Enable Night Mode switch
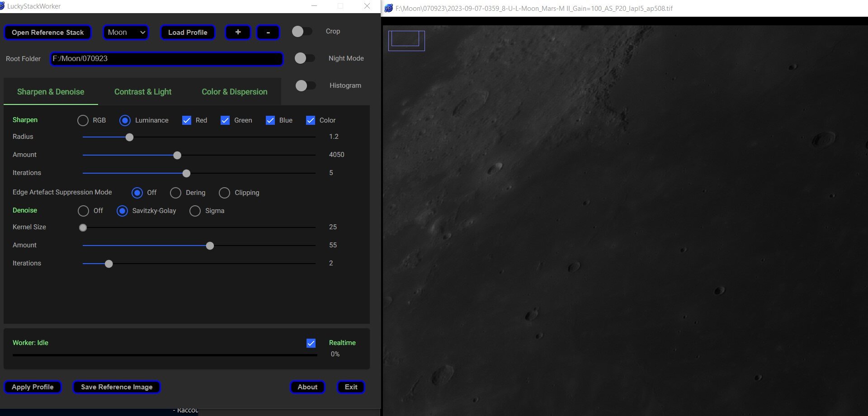Image resolution: width=868 pixels, height=416 pixels. coord(305,58)
